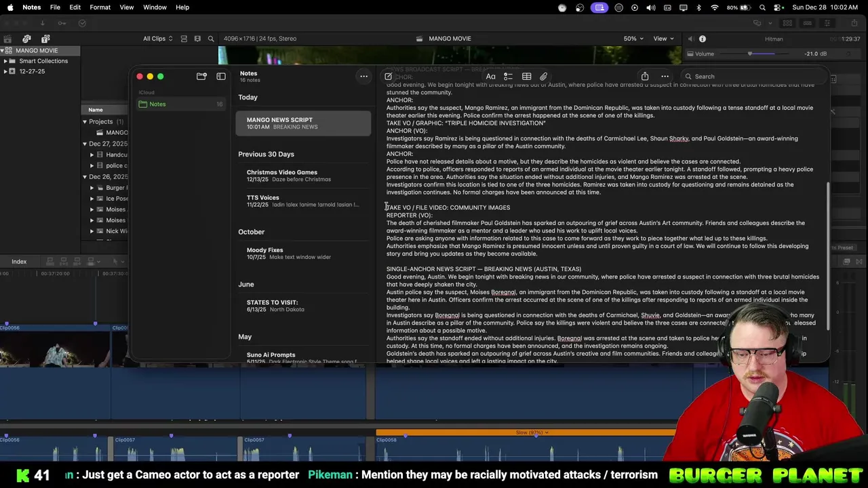The height and width of the screenshot is (488, 868).
Task: Open the timeline Index
Action: click(x=19, y=262)
